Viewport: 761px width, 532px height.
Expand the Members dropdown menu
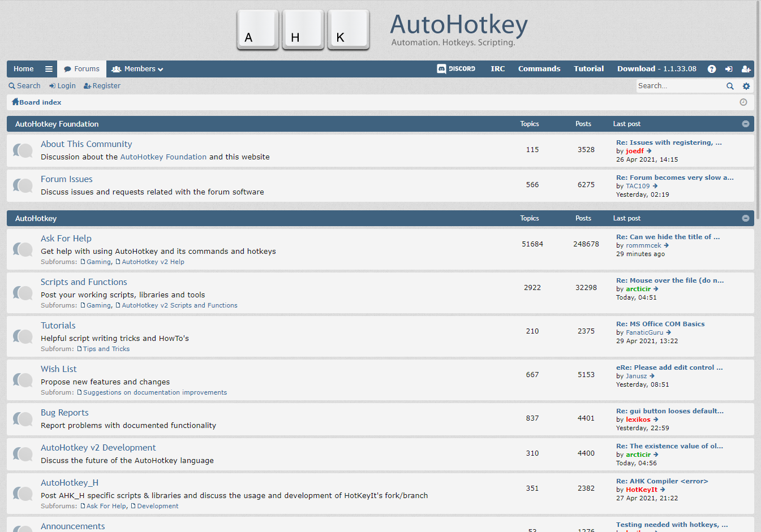137,69
